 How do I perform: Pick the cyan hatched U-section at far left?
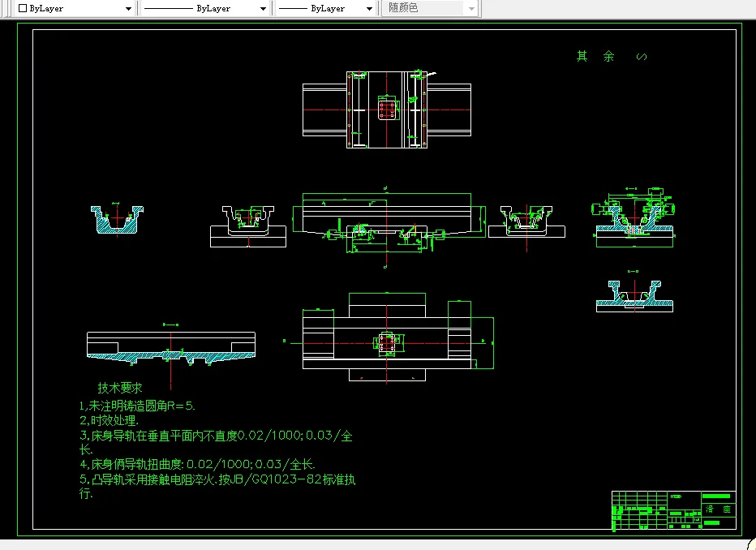(x=117, y=220)
